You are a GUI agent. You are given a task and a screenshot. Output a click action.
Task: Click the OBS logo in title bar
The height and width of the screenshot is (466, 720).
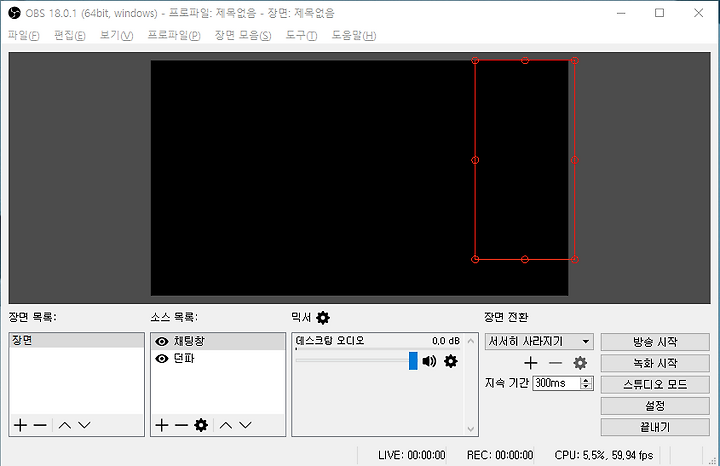[14, 13]
